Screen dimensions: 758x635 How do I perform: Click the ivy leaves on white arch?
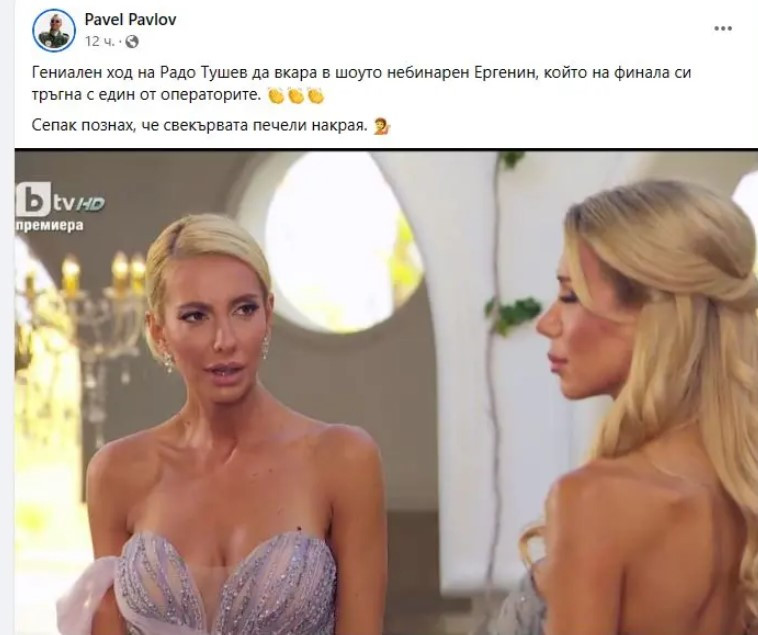point(513,312)
